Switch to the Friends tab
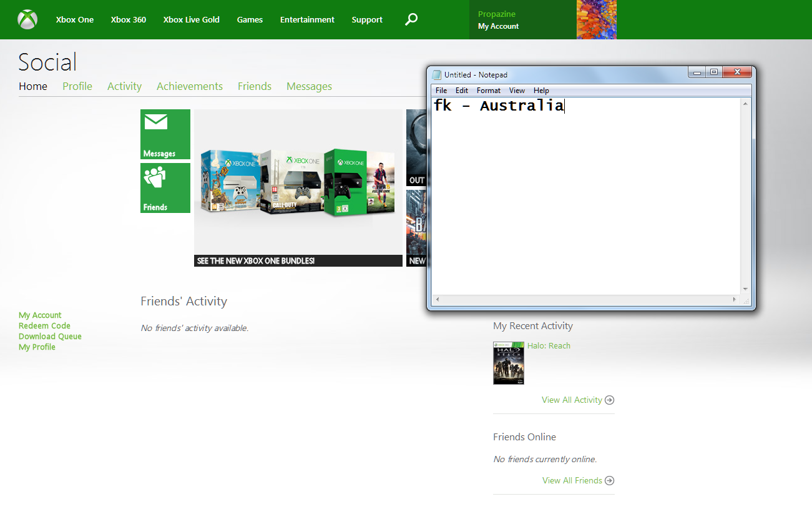This screenshot has height=514, width=812. (255, 86)
